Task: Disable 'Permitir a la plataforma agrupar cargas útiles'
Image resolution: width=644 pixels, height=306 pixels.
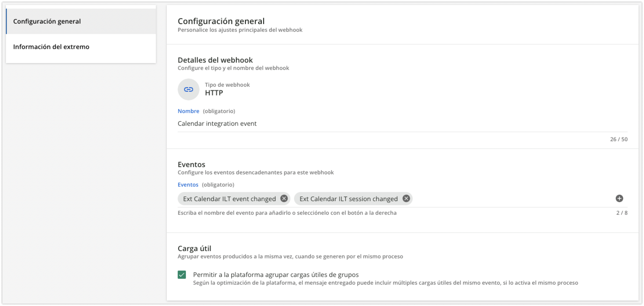Action: 182,275
